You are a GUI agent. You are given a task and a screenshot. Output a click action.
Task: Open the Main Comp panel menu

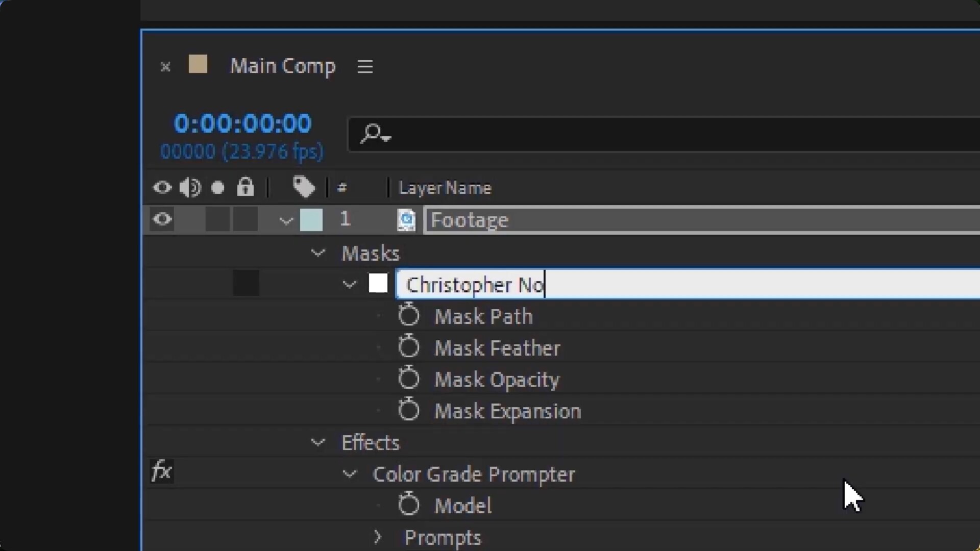pos(365,66)
